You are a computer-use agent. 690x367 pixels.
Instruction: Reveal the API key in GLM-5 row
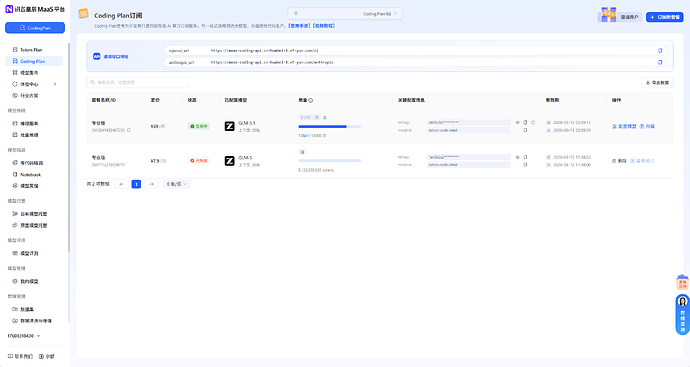point(518,157)
